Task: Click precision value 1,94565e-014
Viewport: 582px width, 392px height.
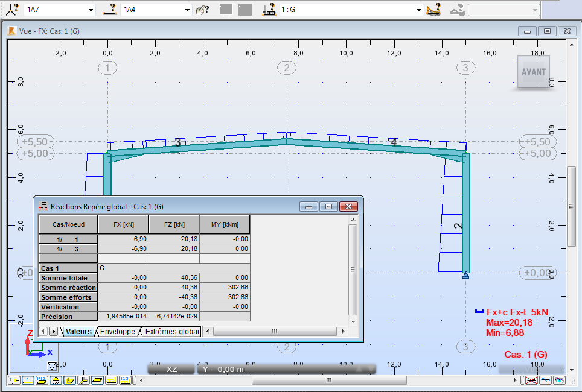Action: (123, 317)
